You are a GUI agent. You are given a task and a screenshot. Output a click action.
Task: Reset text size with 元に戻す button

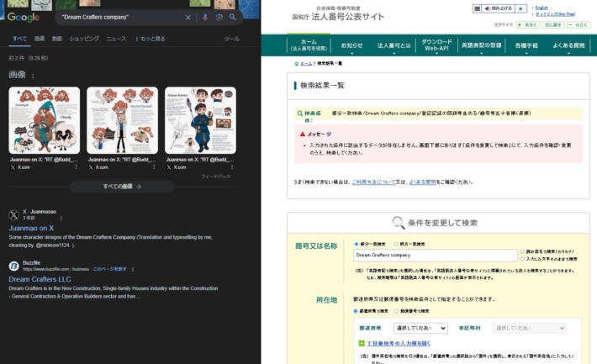tap(552, 25)
